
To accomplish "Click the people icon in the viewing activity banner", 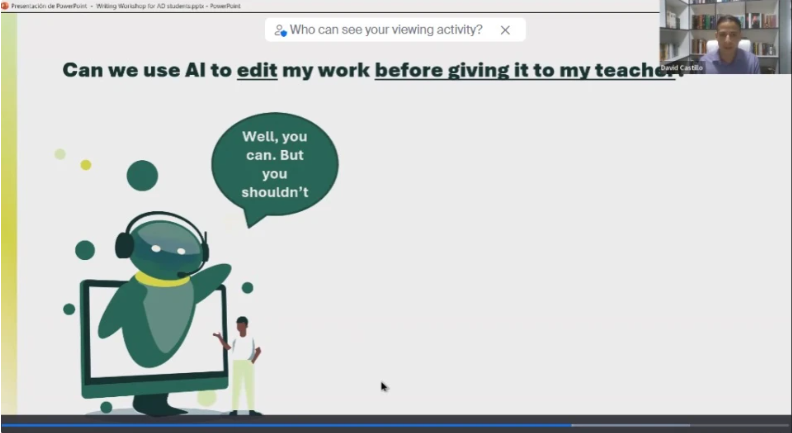I will [x=280, y=30].
